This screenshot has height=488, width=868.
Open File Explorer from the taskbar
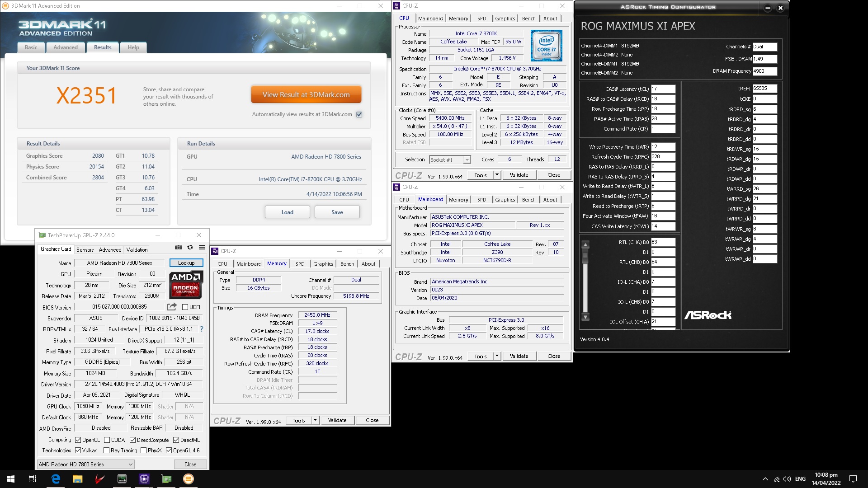click(78, 479)
